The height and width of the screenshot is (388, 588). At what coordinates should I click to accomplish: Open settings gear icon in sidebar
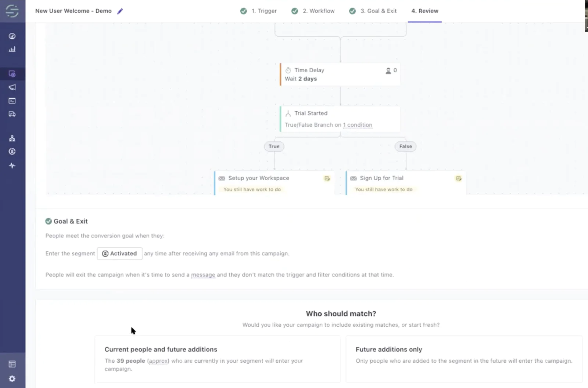tap(12, 378)
